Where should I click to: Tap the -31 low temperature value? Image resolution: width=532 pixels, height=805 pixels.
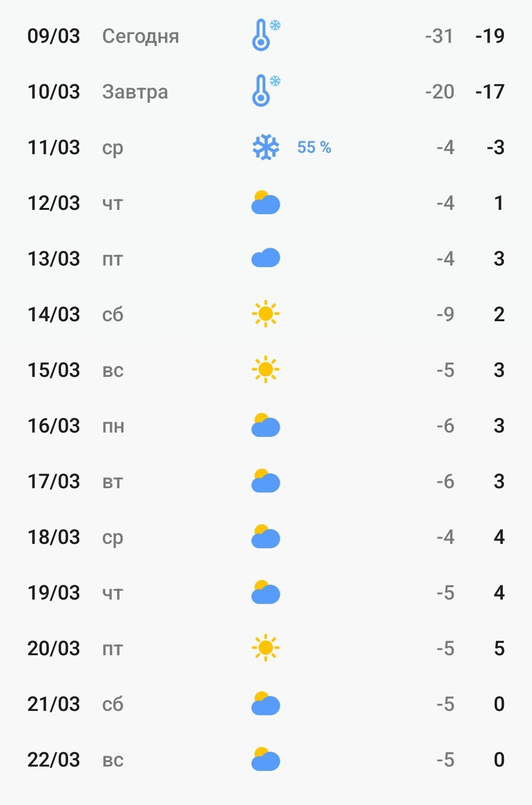pos(439,36)
